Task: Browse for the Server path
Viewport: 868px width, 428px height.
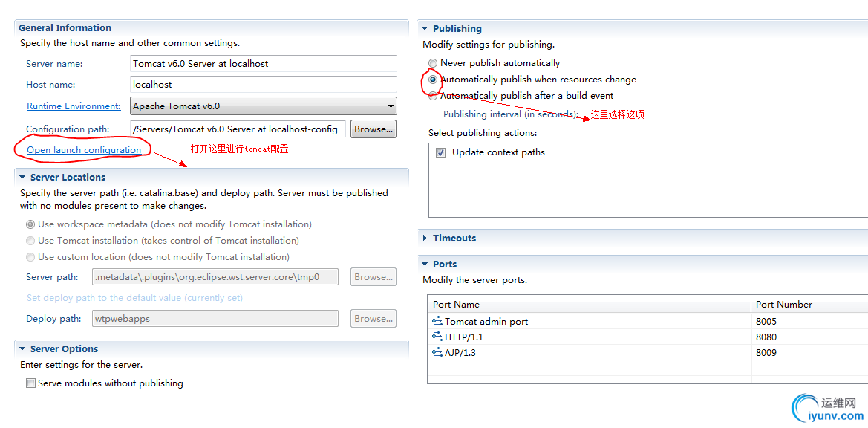Action: point(373,277)
